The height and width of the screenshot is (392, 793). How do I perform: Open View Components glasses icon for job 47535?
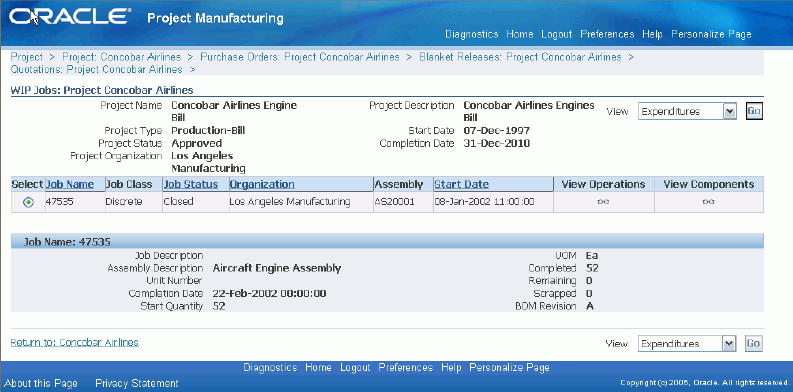coord(708,202)
